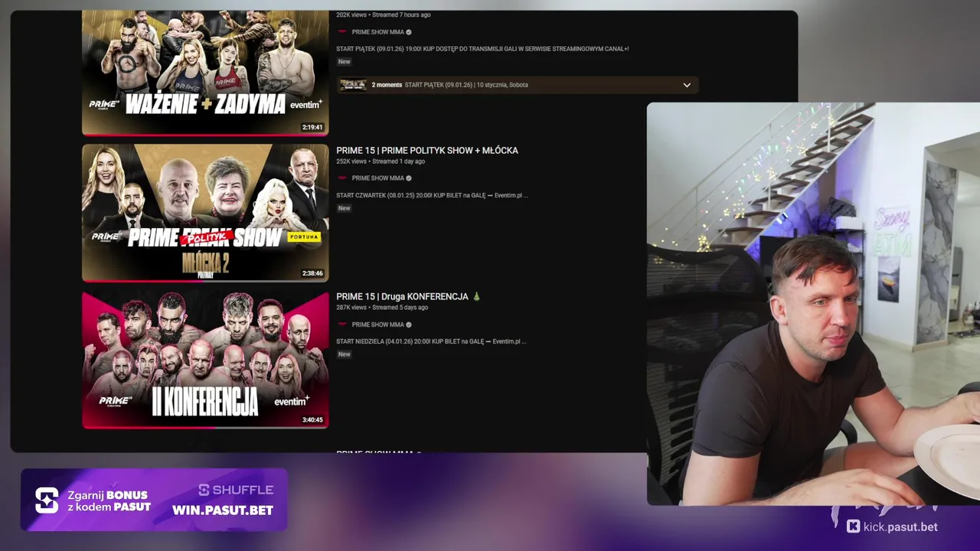Click 'Zgarnij BONUS z kodem PASUT' text
The image size is (980, 551).
[109, 500]
